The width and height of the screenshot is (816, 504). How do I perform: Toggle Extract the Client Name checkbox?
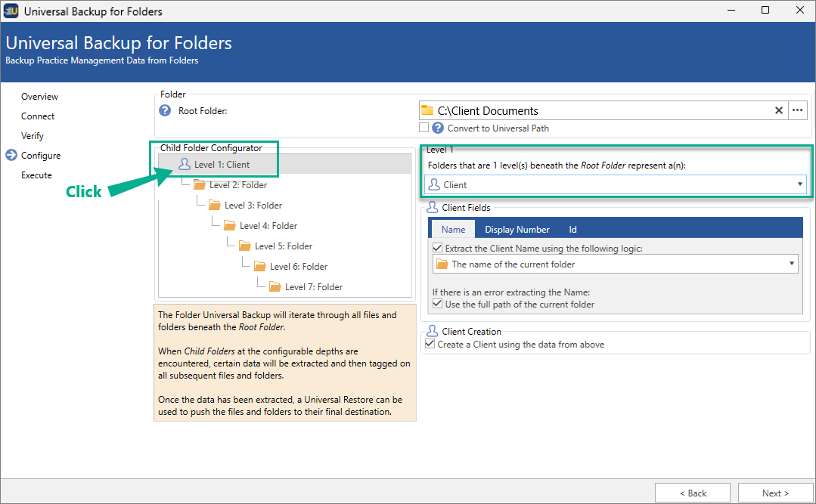[437, 248]
